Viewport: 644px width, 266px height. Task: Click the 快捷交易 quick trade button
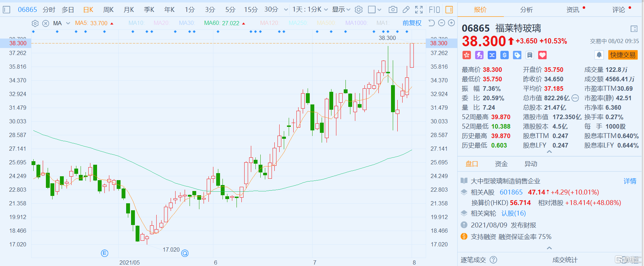pyautogui.click(x=623, y=55)
